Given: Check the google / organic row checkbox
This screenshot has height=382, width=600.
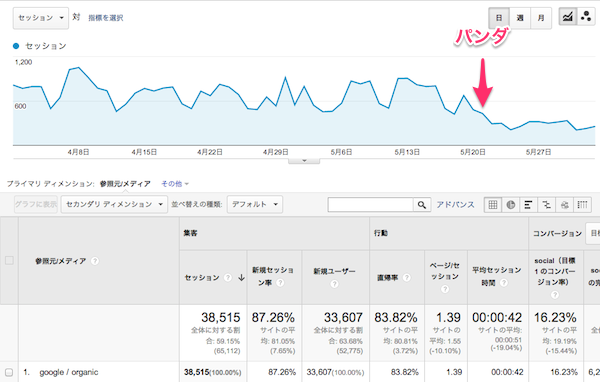Looking at the screenshot, I should [9, 372].
